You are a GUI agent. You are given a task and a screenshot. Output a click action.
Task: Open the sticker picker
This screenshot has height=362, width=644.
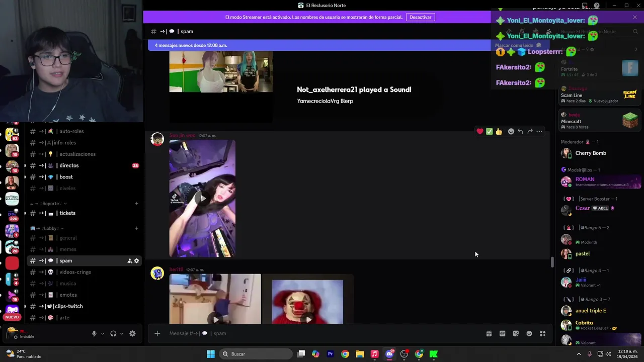coord(516,333)
